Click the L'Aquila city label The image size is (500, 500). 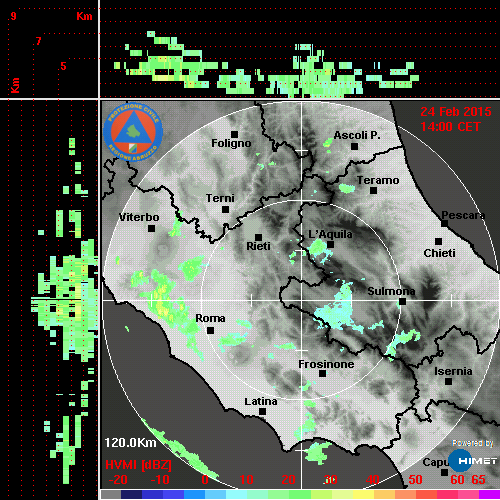click(x=330, y=234)
